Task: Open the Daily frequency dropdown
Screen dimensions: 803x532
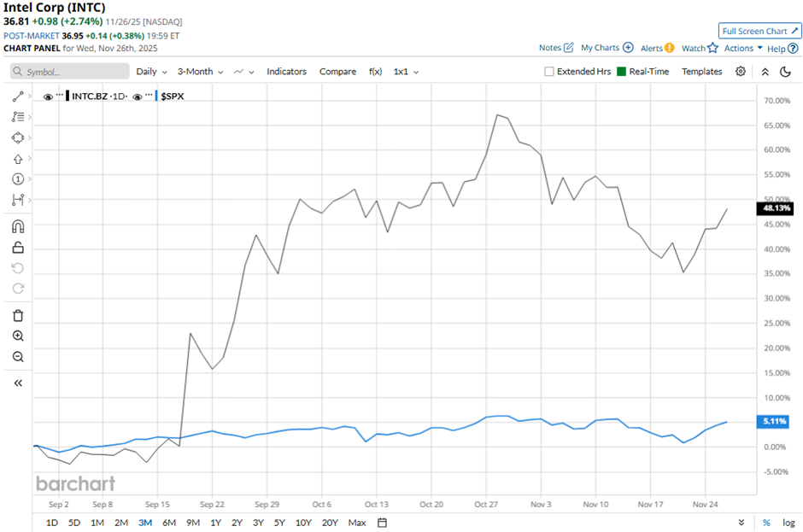Action: (151, 72)
